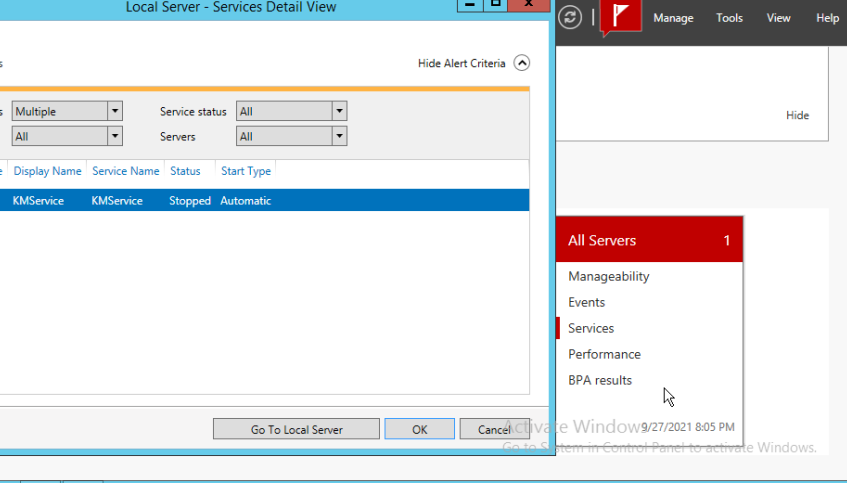Open the Servers dropdown
This screenshot has width=847, height=483.
(291, 136)
